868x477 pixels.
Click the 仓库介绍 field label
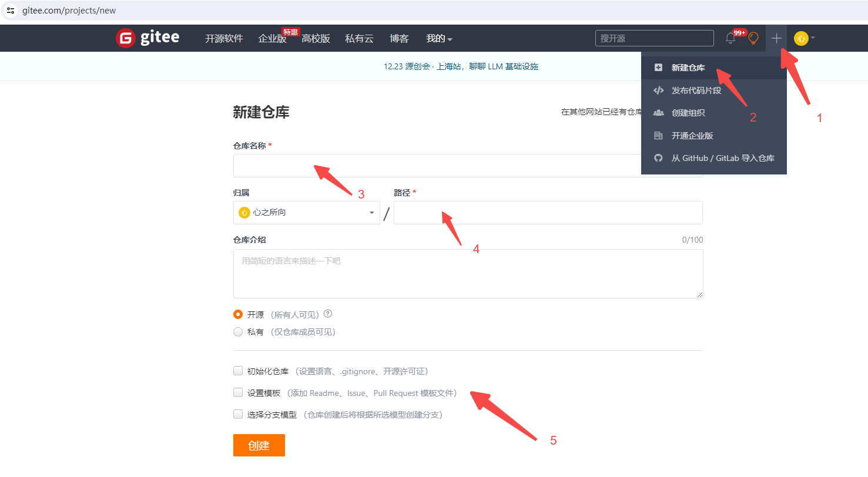tap(250, 240)
